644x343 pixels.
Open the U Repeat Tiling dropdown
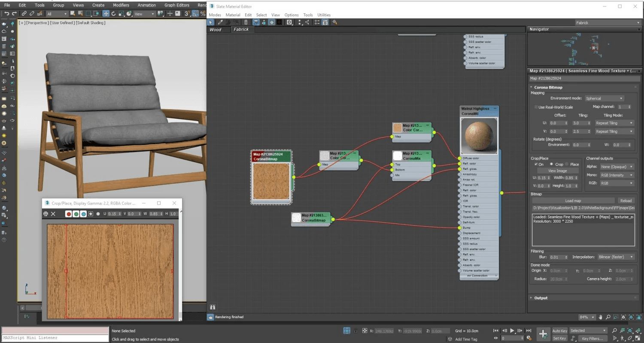614,123
